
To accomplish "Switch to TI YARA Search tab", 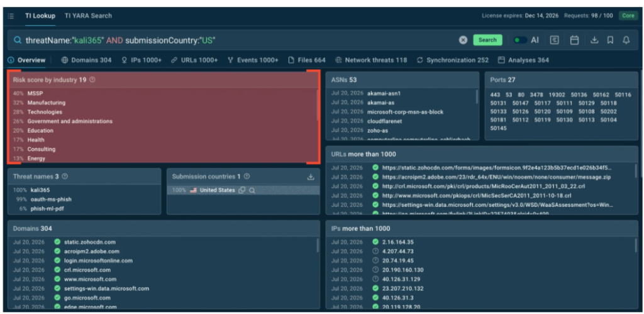I will [x=88, y=16].
